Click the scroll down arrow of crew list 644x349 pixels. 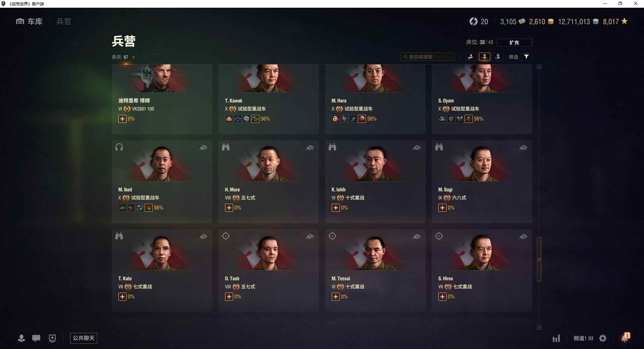(x=539, y=327)
